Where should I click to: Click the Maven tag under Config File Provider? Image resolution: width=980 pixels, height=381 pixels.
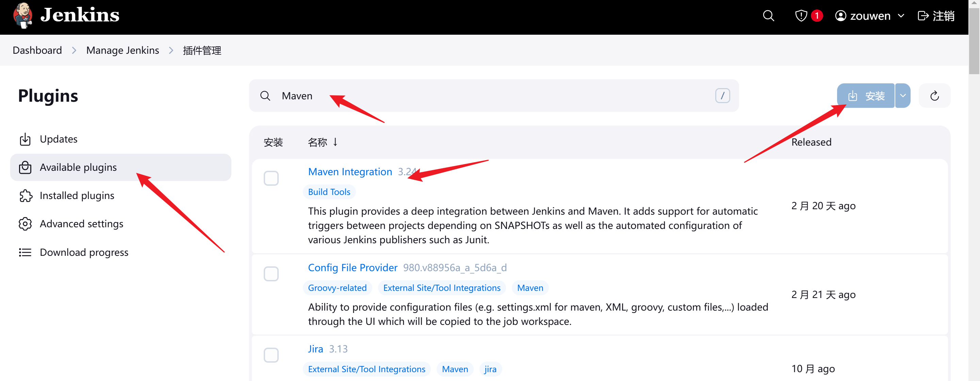pyautogui.click(x=530, y=288)
